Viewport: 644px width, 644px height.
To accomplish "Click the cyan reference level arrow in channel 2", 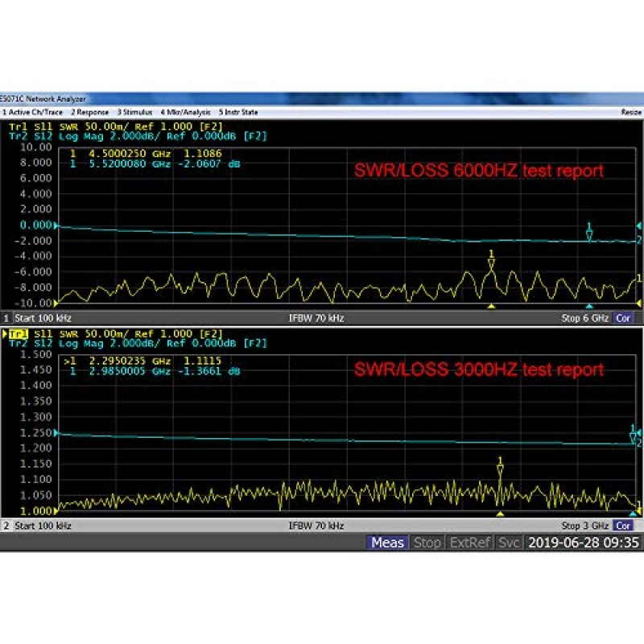I will point(56,435).
